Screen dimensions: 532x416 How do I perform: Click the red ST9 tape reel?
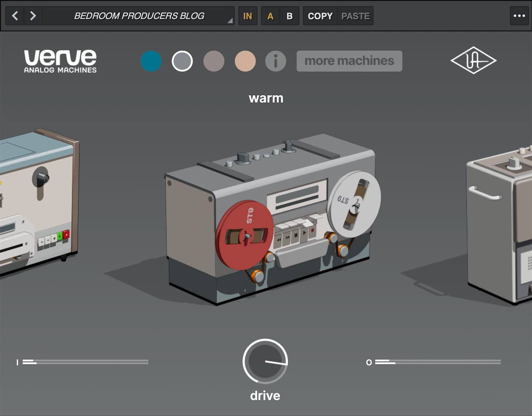(244, 235)
